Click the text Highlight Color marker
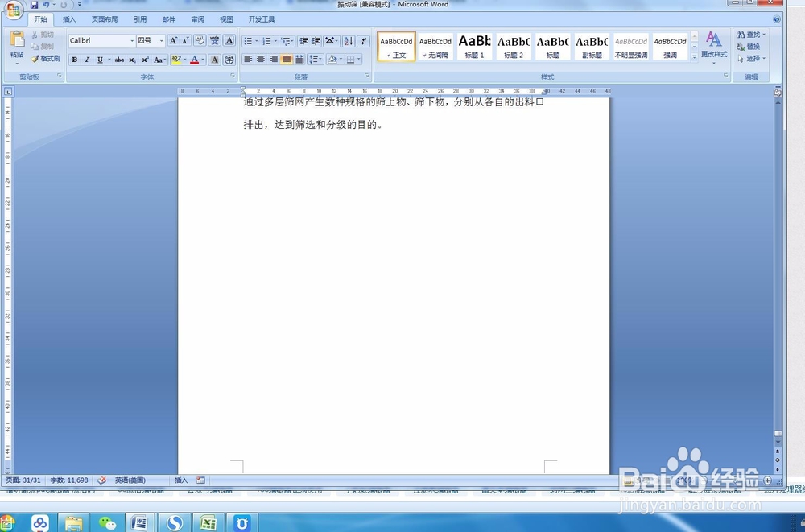The width and height of the screenshot is (805, 532). tap(176, 60)
